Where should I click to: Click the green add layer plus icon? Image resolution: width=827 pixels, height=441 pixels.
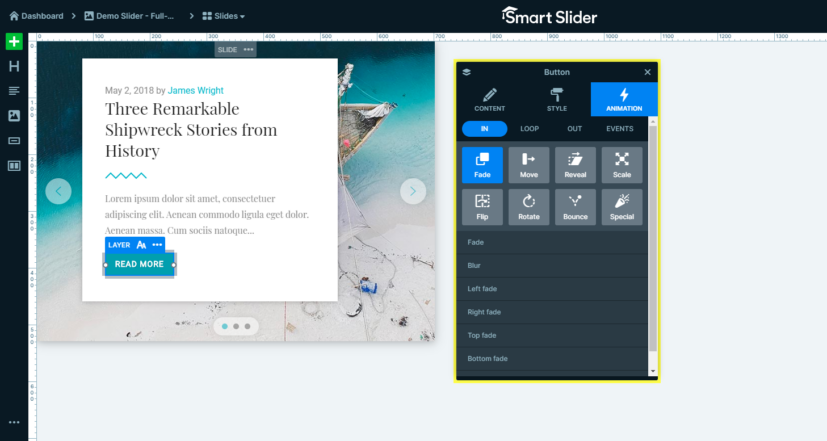[x=14, y=42]
